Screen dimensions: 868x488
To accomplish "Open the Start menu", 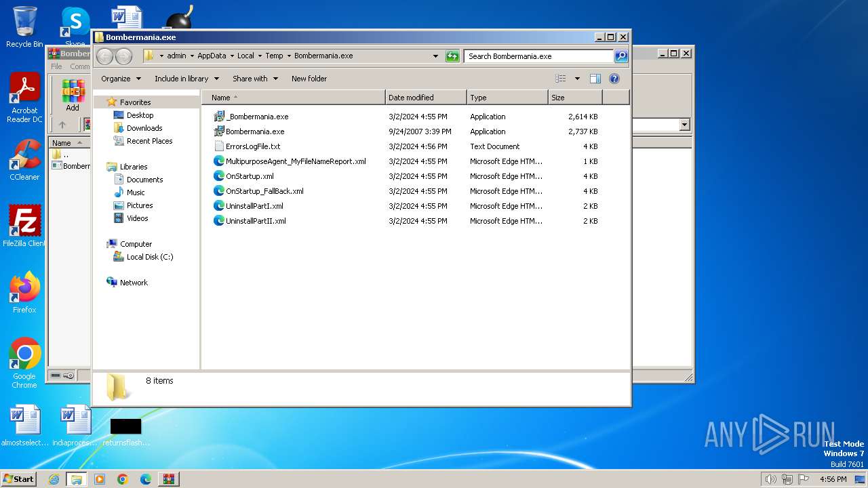I will point(19,479).
